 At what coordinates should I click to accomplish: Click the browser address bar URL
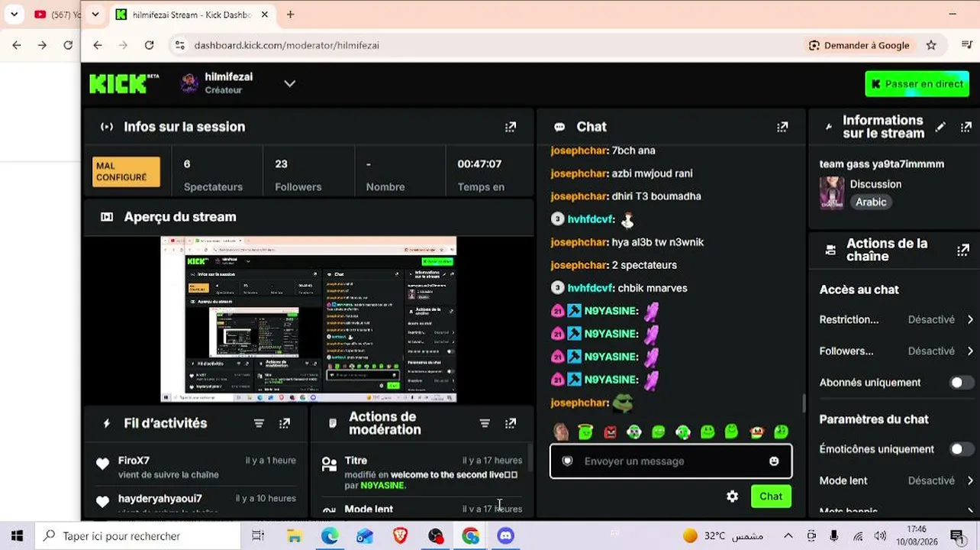(x=287, y=45)
